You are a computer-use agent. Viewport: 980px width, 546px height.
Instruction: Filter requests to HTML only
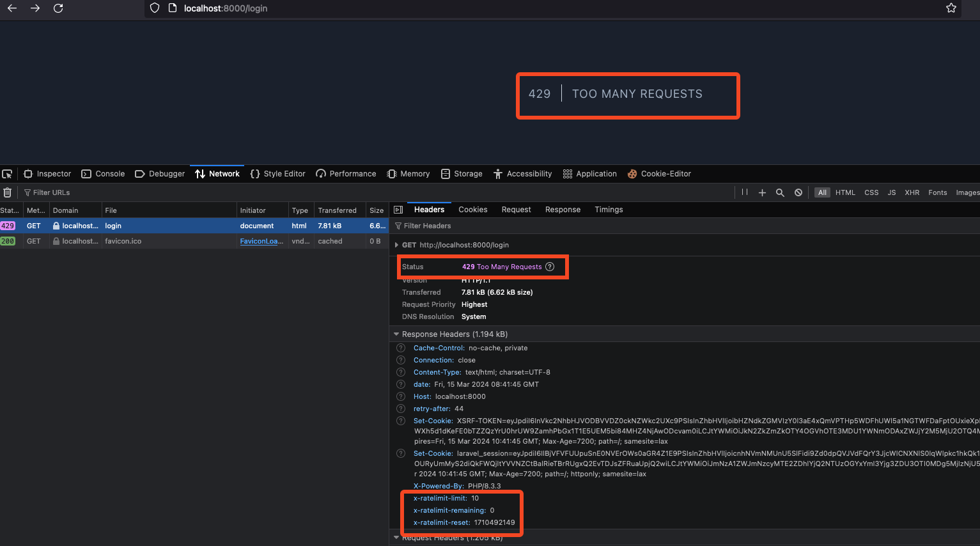coord(845,192)
